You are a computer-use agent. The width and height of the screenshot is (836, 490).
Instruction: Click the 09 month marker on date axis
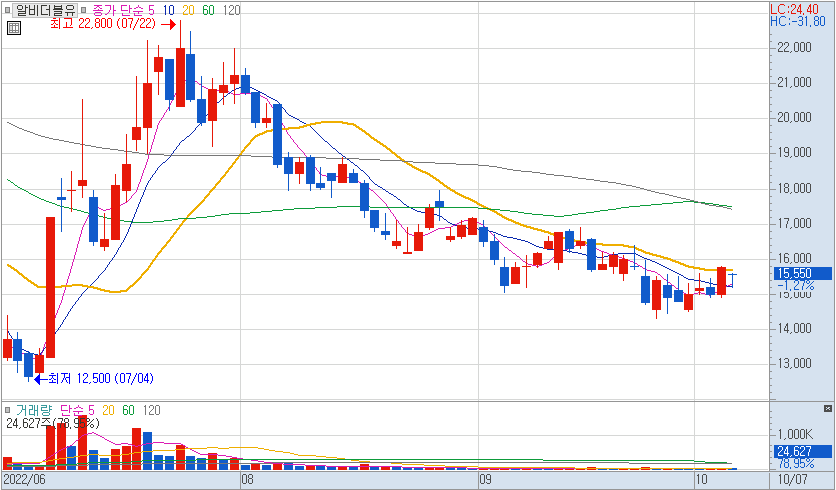click(x=485, y=479)
